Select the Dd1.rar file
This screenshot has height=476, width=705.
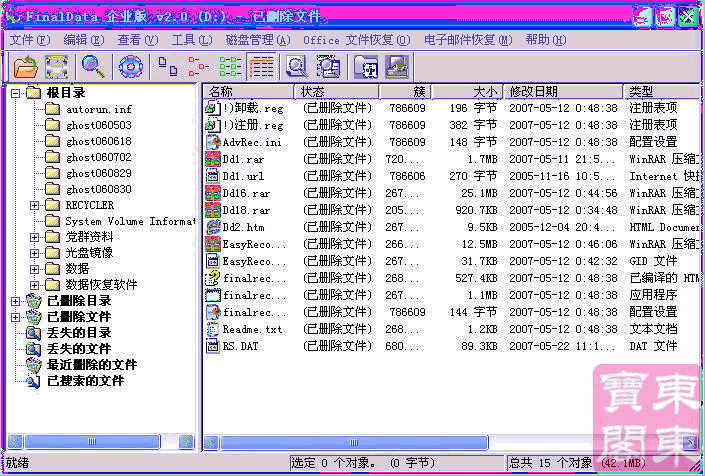pyautogui.click(x=243, y=159)
